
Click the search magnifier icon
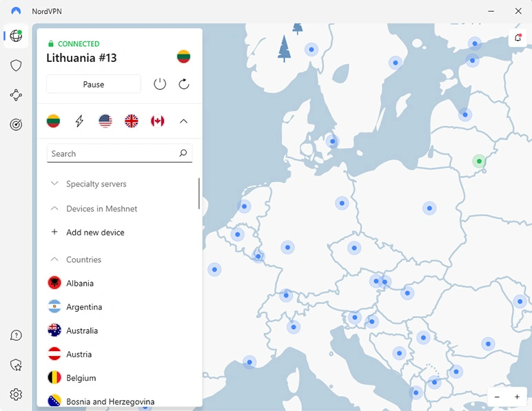(183, 153)
